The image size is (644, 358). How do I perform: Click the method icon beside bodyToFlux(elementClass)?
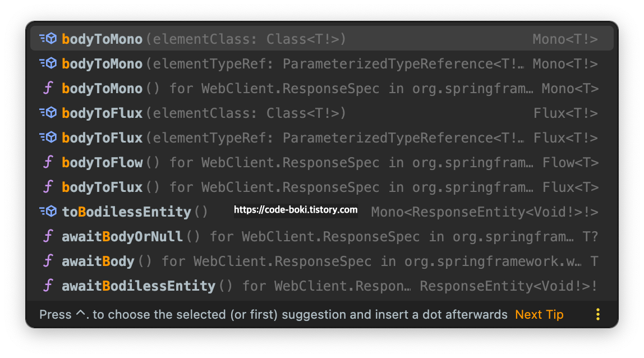48,113
